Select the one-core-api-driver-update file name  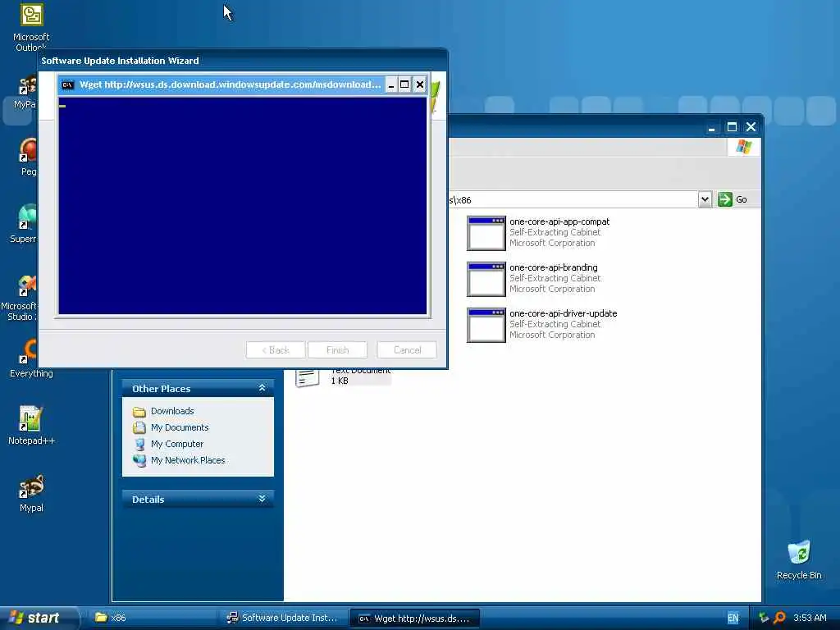pyautogui.click(x=563, y=313)
